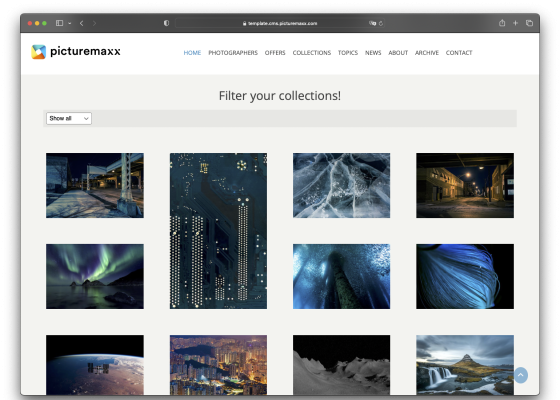The image size is (560, 400).
Task: Expand the Show all filter dropdown
Action: click(x=69, y=119)
